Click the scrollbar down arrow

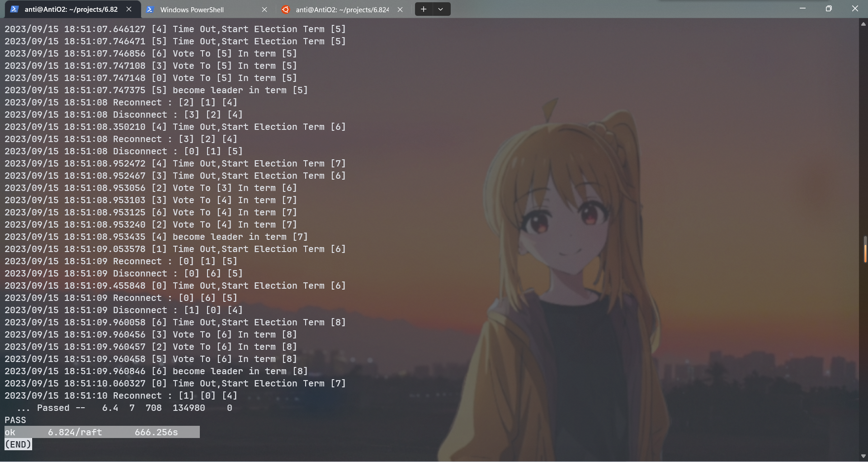(x=863, y=456)
